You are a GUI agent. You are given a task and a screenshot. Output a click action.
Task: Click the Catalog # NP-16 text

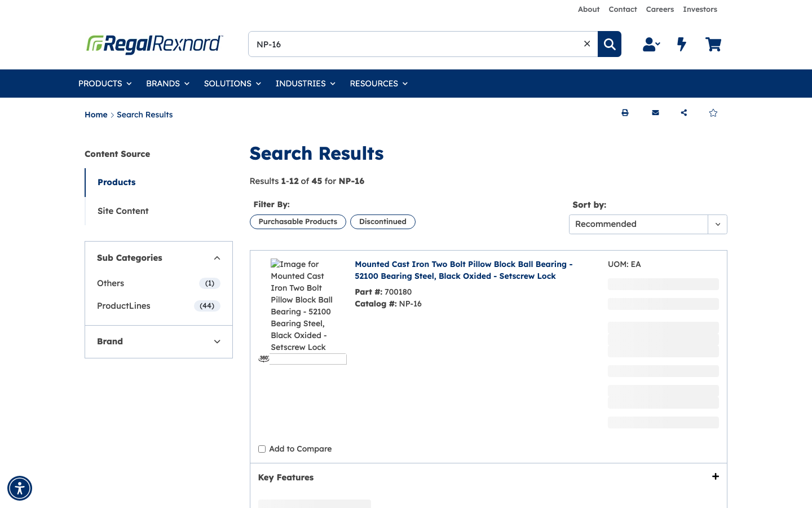point(389,304)
